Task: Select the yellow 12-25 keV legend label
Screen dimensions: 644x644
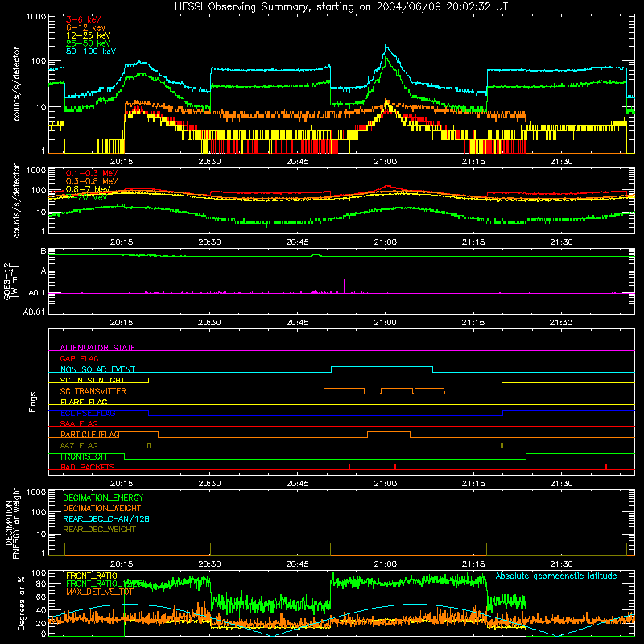Action: click(x=89, y=35)
